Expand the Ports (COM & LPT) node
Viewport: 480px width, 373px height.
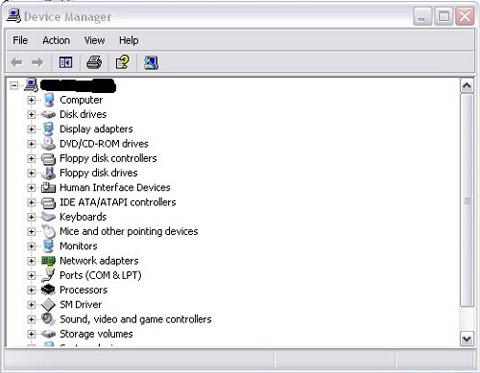[31, 275]
